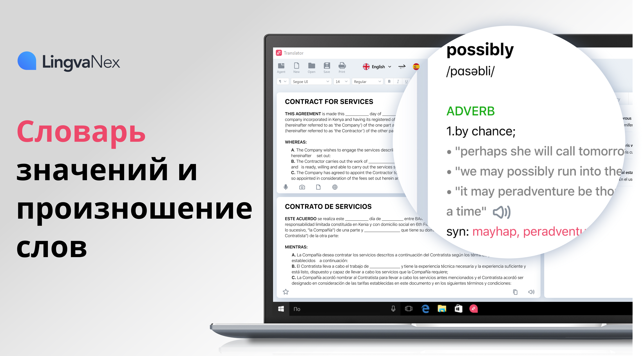Toggle paragraph mark visibility
This screenshot has height=356, width=644.
(x=279, y=82)
